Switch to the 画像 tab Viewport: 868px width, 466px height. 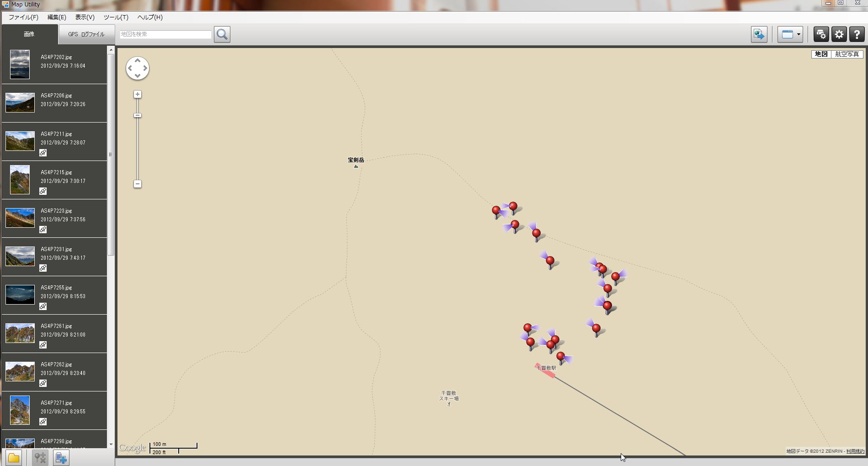click(x=29, y=34)
